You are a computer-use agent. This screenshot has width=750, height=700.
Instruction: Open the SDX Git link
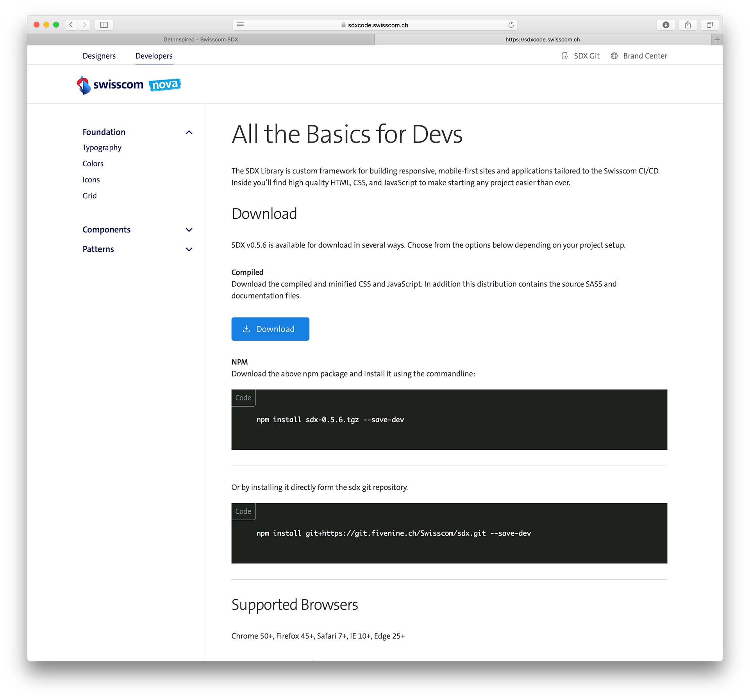[x=587, y=56]
